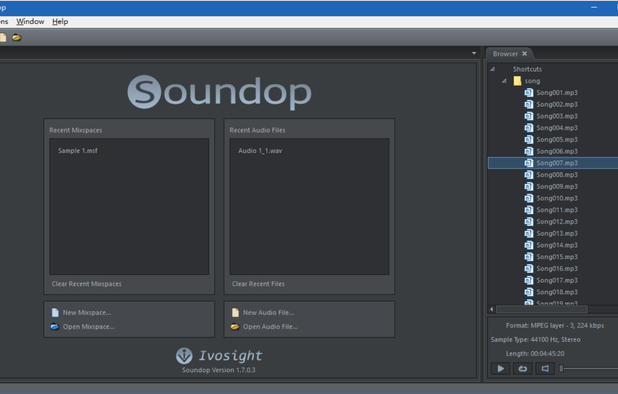Click the Song012.mp3 file icon

click(529, 221)
